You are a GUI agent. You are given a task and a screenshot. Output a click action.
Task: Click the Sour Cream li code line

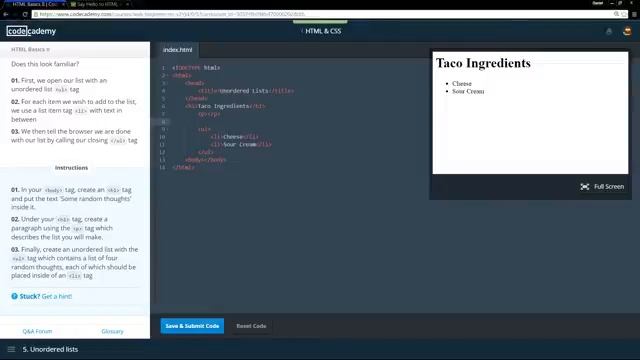241,144
